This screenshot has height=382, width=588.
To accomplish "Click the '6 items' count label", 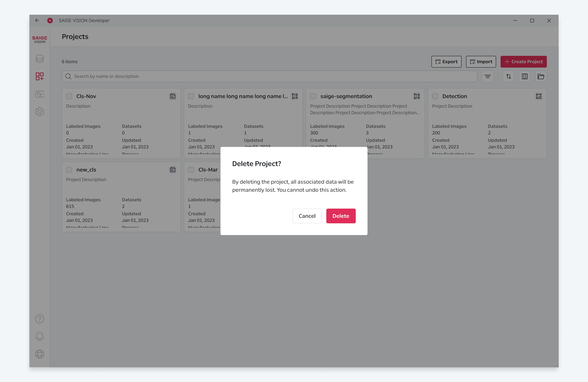I will coord(70,62).
